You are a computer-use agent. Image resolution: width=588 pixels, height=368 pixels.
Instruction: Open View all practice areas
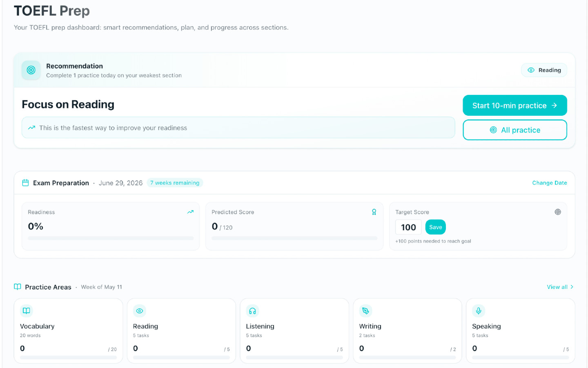[x=560, y=287]
